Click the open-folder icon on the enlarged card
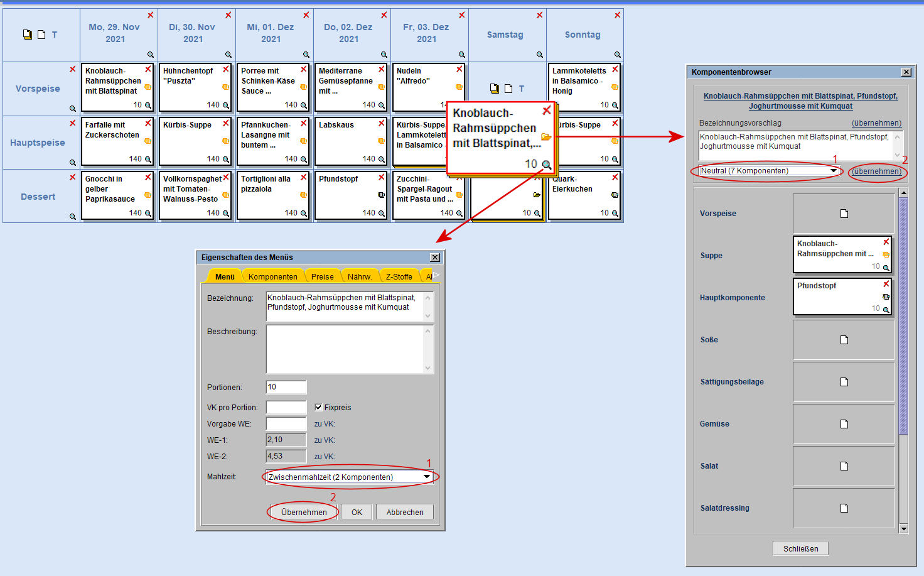 click(x=546, y=137)
